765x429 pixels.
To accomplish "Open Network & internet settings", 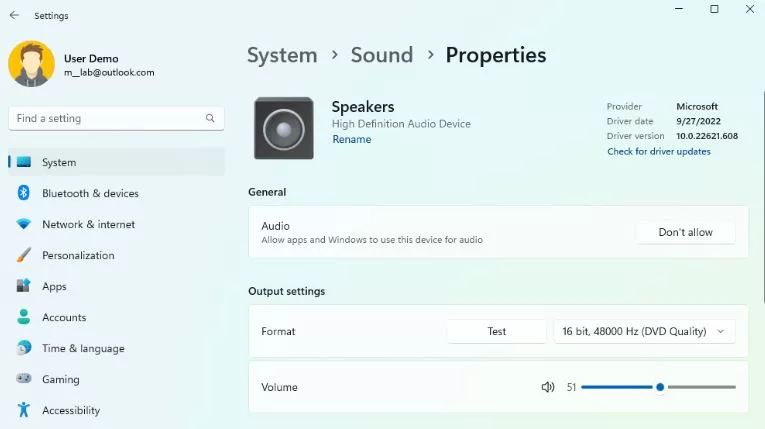I will pos(116,225).
